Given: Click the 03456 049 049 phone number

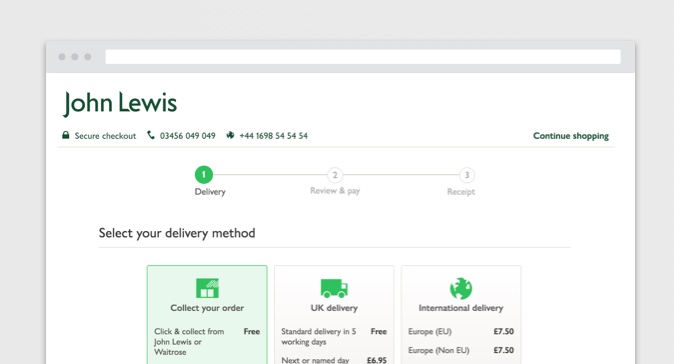Looking at the screenshot, I should (x=187, y=136).
